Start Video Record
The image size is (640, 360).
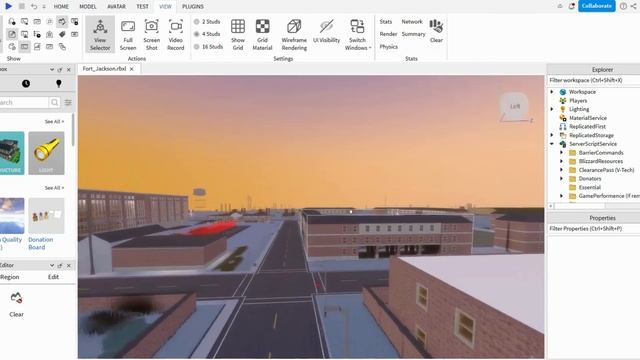click(176, 35)
